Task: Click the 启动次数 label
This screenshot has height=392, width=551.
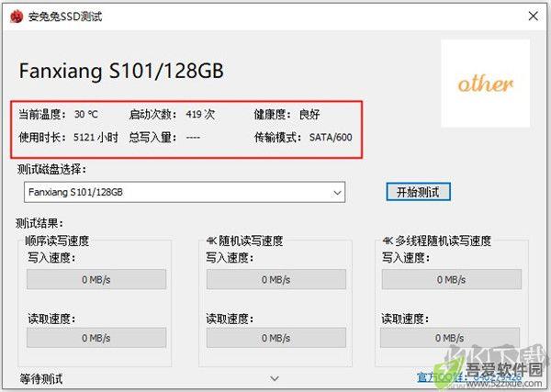Action: 152,114
